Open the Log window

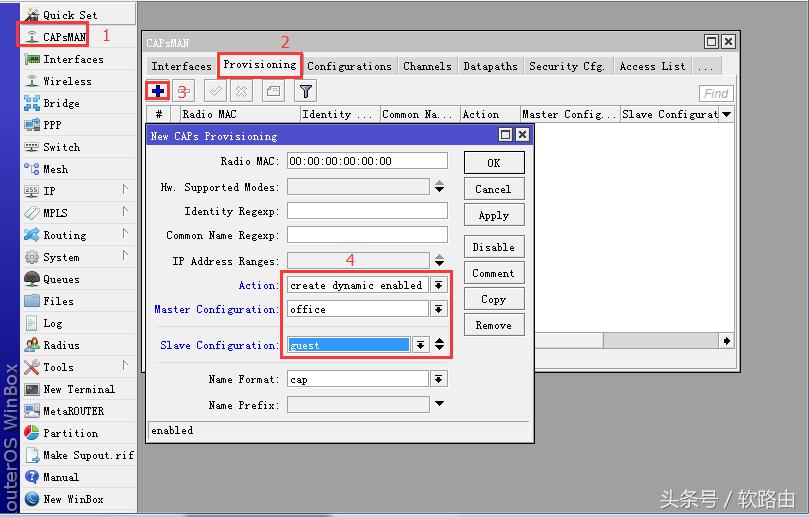pyautogui.click(x=78, y=323)
